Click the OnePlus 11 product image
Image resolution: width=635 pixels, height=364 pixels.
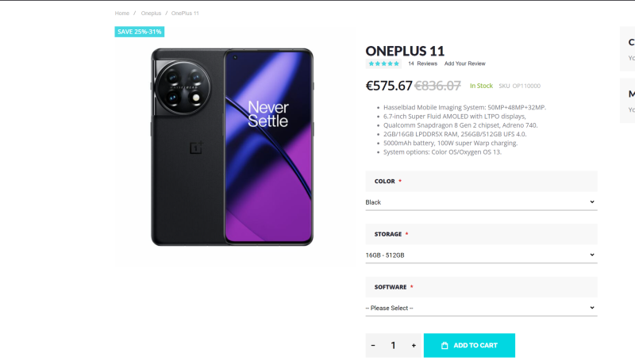(232, 147)
